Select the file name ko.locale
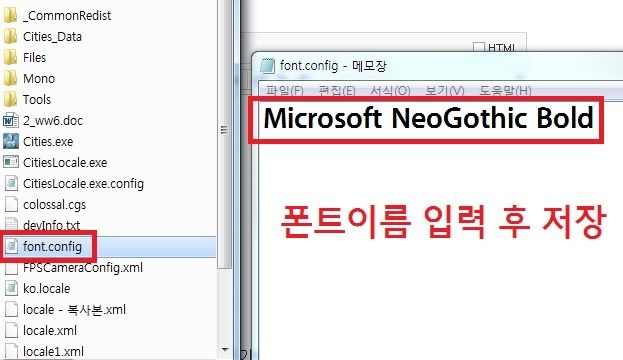Image resolution: width=623 pixels, height=360 pixels. pos(46,288)
